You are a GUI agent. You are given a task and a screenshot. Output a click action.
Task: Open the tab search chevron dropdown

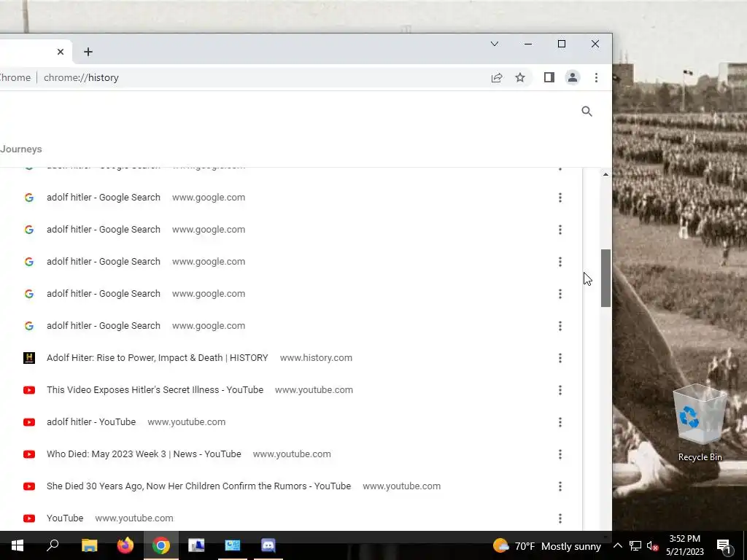[495, 44]
